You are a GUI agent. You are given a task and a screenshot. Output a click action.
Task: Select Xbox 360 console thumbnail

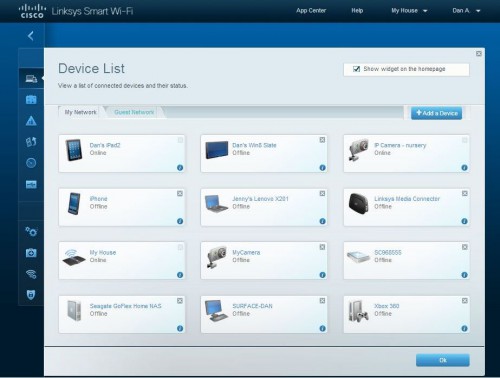tap(358, 311)
